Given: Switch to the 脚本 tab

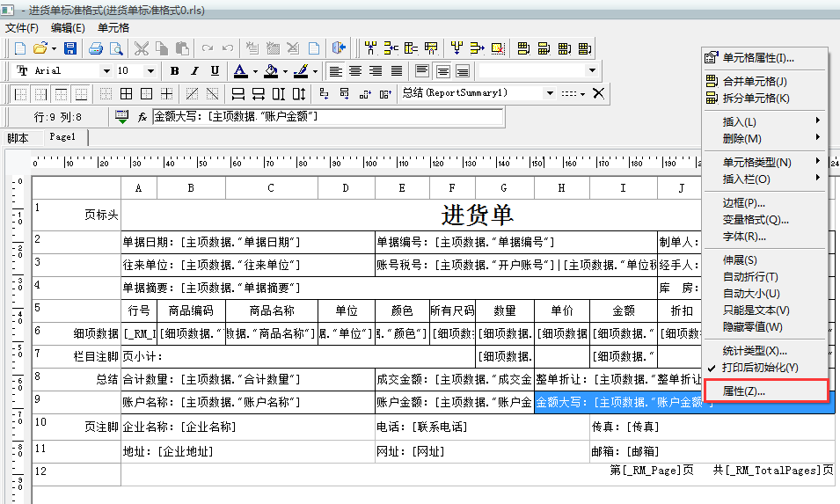Looking at the screenshot, I should (x=18, y=138).
